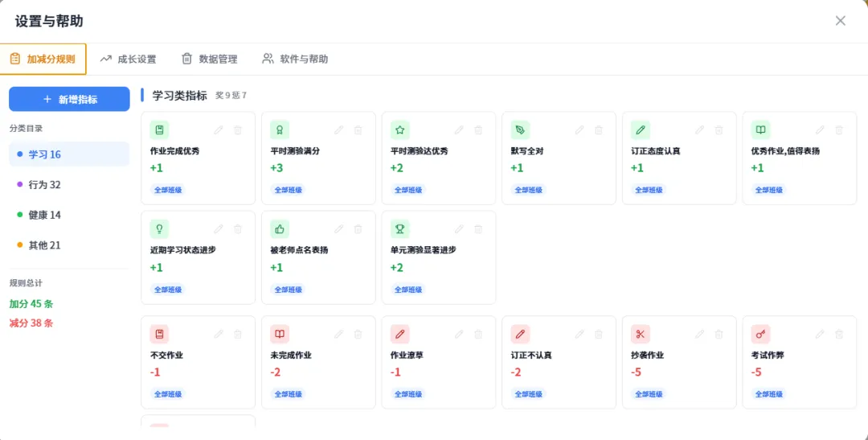The image size is (868, 440).
Task: Edit the 作业潦草 penalty rule
Action: (459, 334)
